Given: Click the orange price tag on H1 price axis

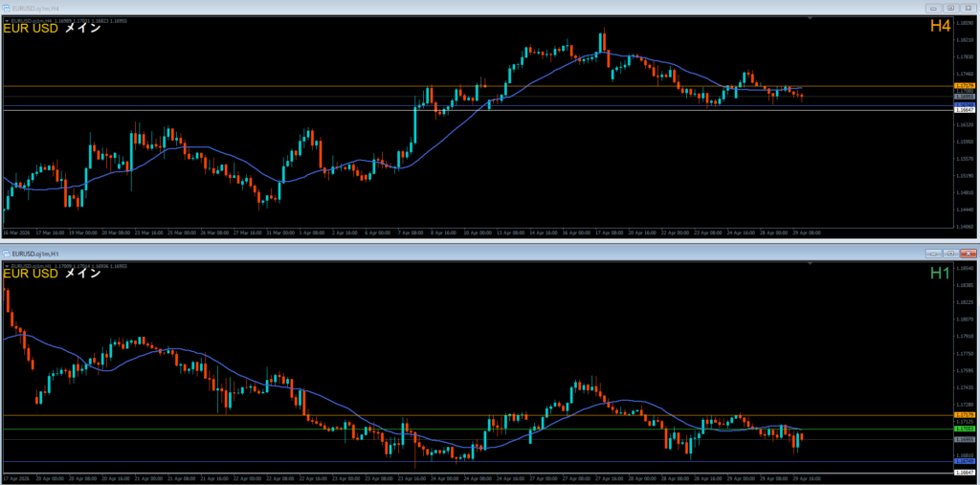Looking at the screenshot, I should [965, 414].
